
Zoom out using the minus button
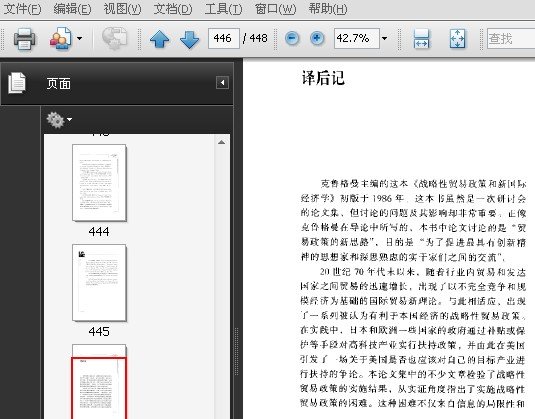coord(292,38)
